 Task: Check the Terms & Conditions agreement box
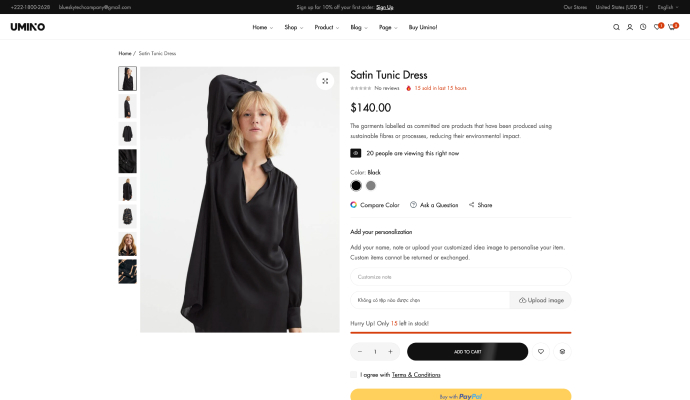[x=354, y=375]
